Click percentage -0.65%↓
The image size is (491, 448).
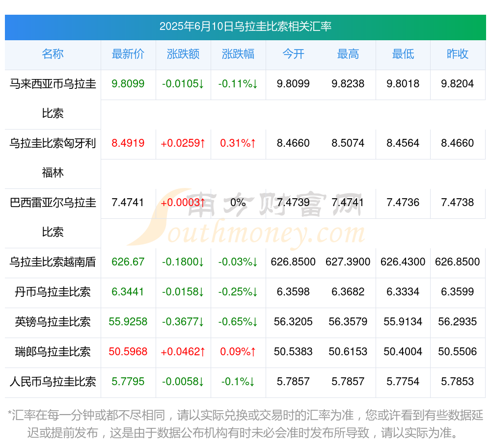point(238,321)
